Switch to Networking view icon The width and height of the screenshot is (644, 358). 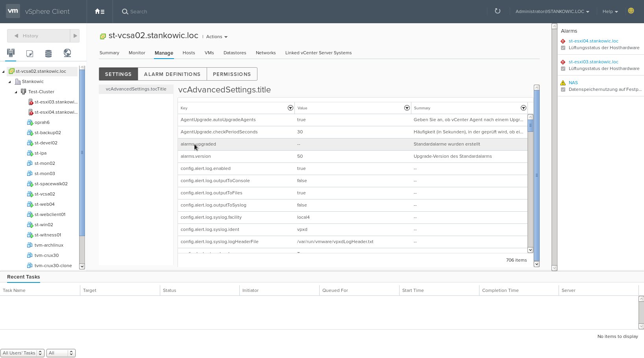67,53
